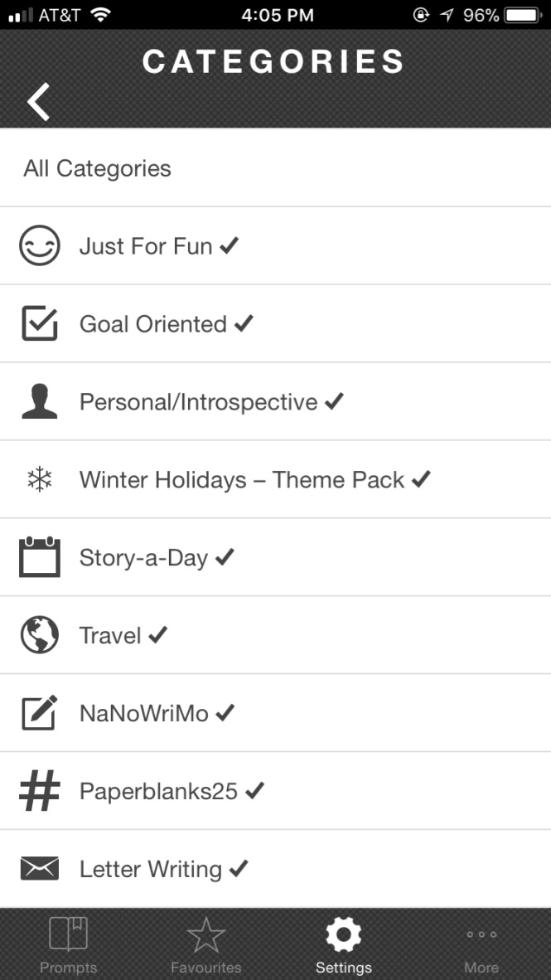
Task: Tap the calendar Story-a-Day icon
Action: [x=40, y=557]
